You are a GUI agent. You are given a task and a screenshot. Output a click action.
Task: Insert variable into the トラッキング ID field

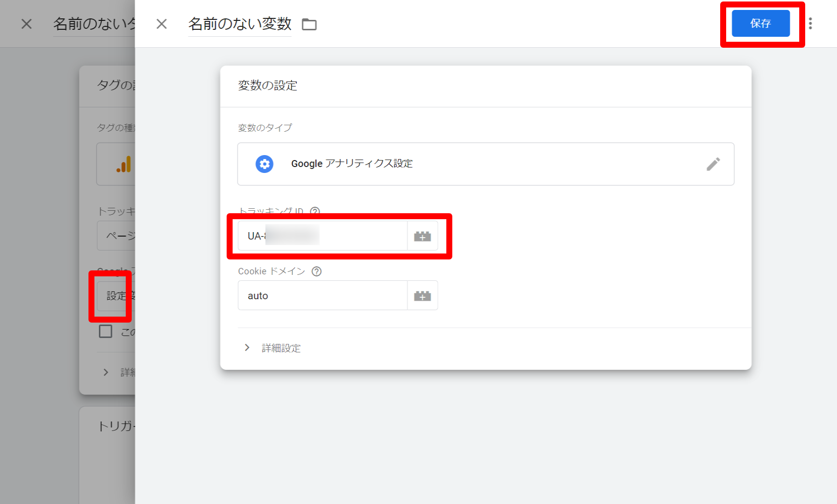422,236
